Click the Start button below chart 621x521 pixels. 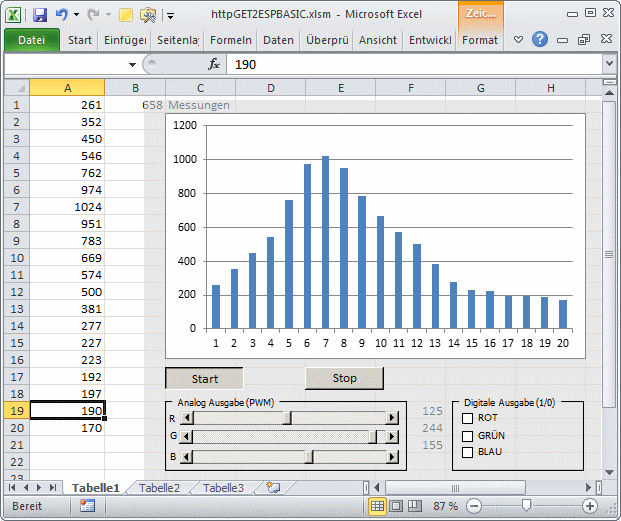(204, 378)
